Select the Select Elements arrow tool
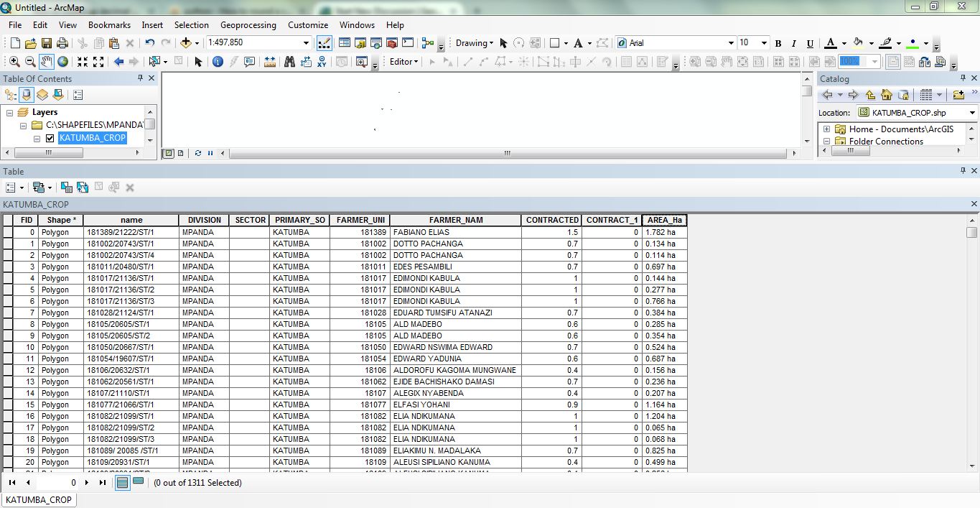The width and height of the screenshot is (980, 508). pyautogui.click(x=199, y=62)
